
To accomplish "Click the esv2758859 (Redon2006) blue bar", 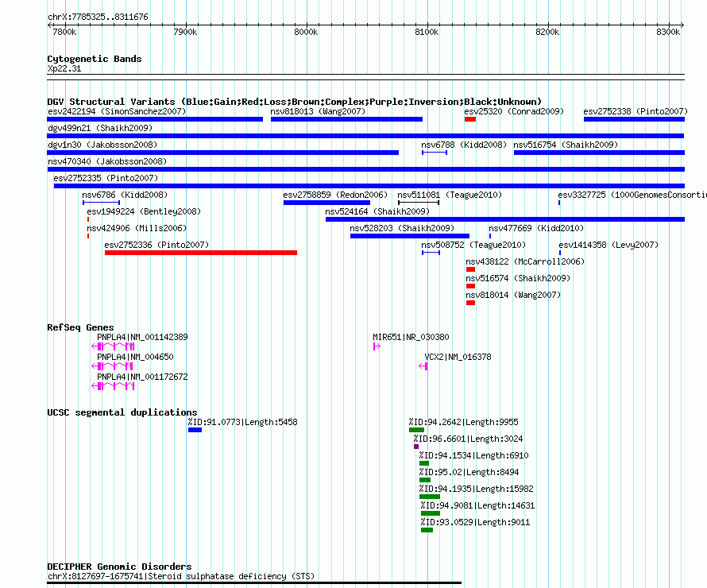I will (x=326, y=203).
